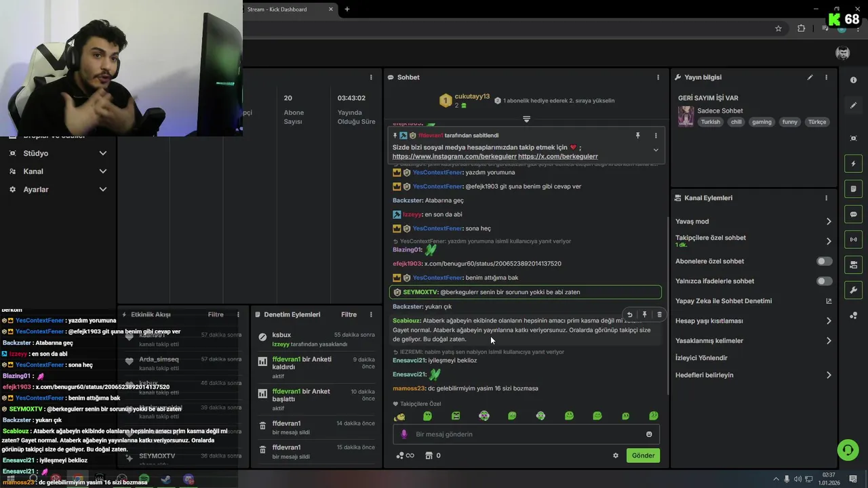
Task: Click the chat bubble icon in right sidebar
Action: (x=853, y=214)
